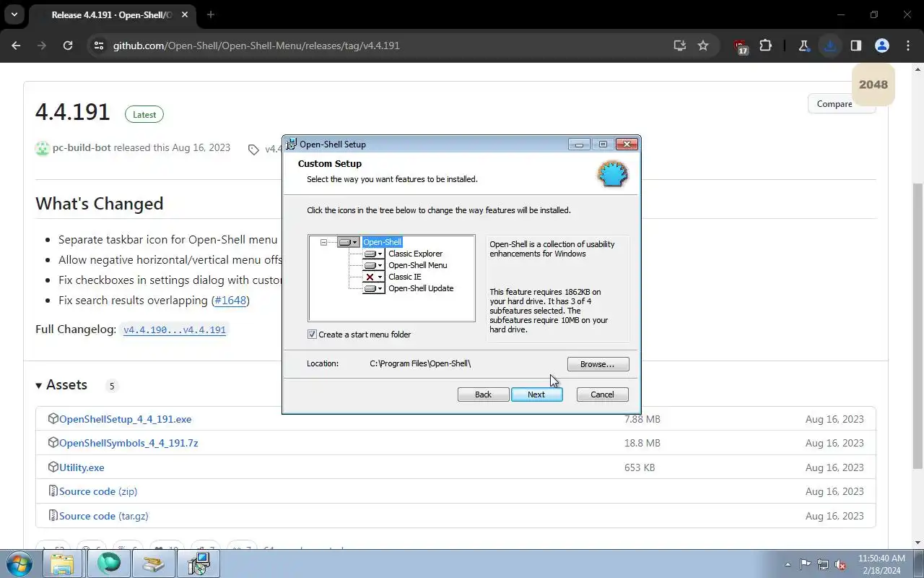Go back in Chrome browser

coord(16,46)
